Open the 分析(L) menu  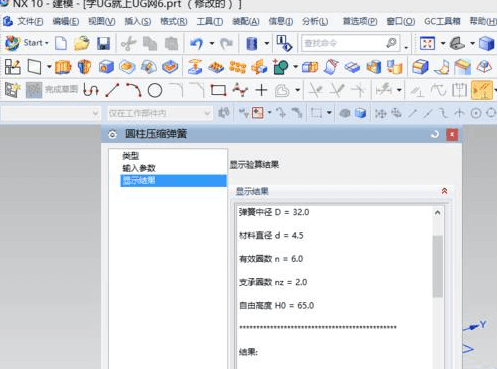click(x=315, y=21)
